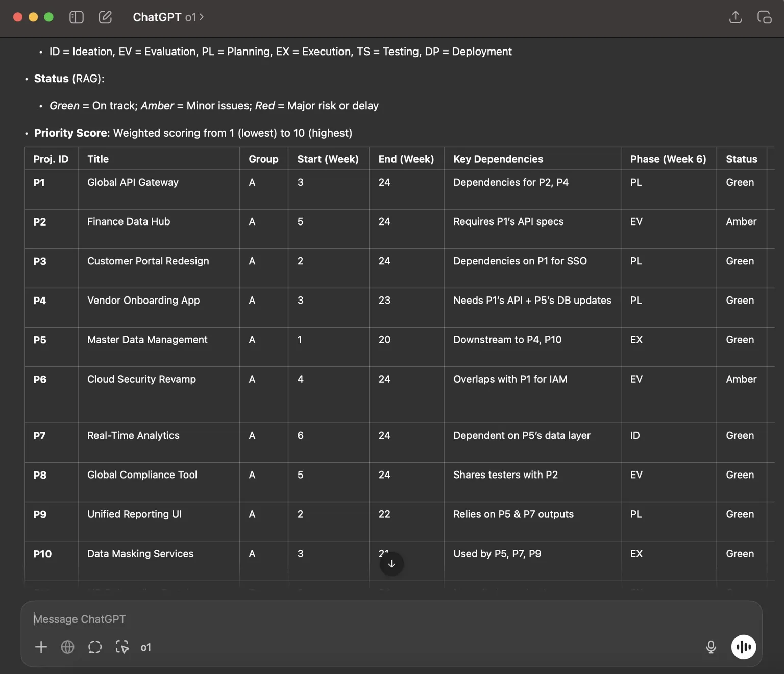
Task: Click the yellow minimize window button
Action: point(33,17)
